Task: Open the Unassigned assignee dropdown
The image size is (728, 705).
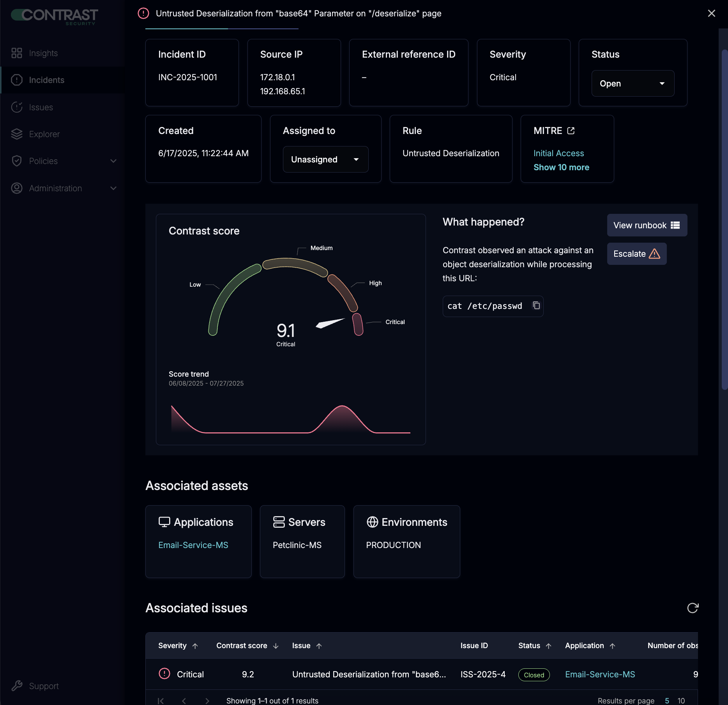Action: [325, 159]
